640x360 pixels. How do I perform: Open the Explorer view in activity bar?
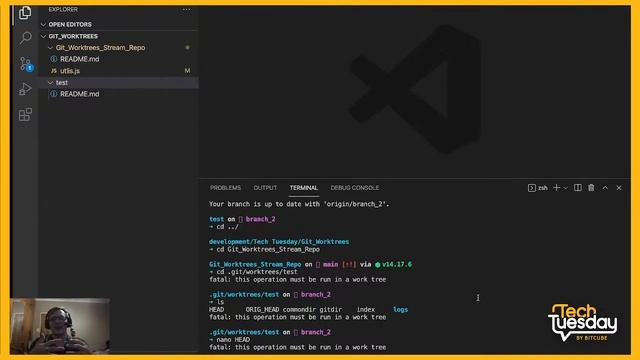pos(25,13)
